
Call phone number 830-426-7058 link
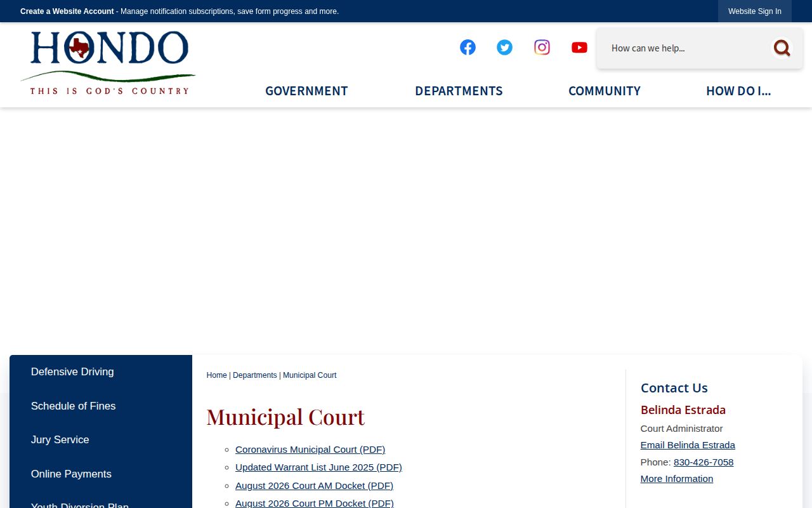tap(704, 462)
